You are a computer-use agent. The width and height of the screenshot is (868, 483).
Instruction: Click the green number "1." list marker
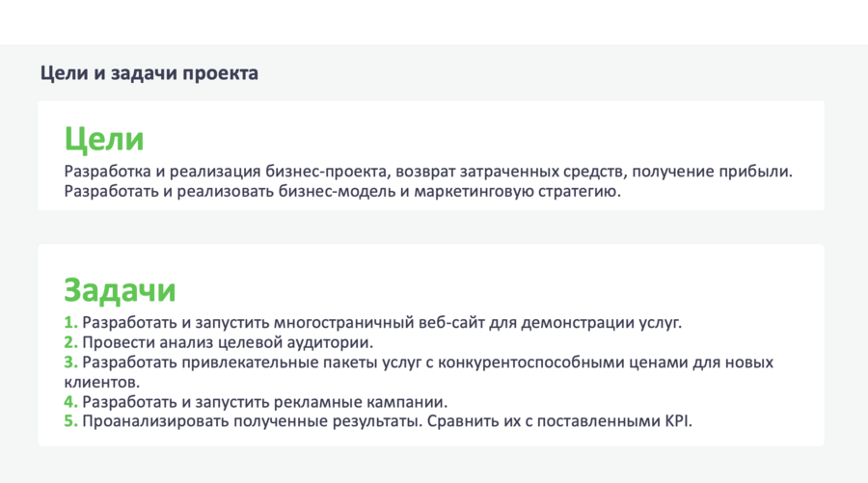tap(71, 322)
